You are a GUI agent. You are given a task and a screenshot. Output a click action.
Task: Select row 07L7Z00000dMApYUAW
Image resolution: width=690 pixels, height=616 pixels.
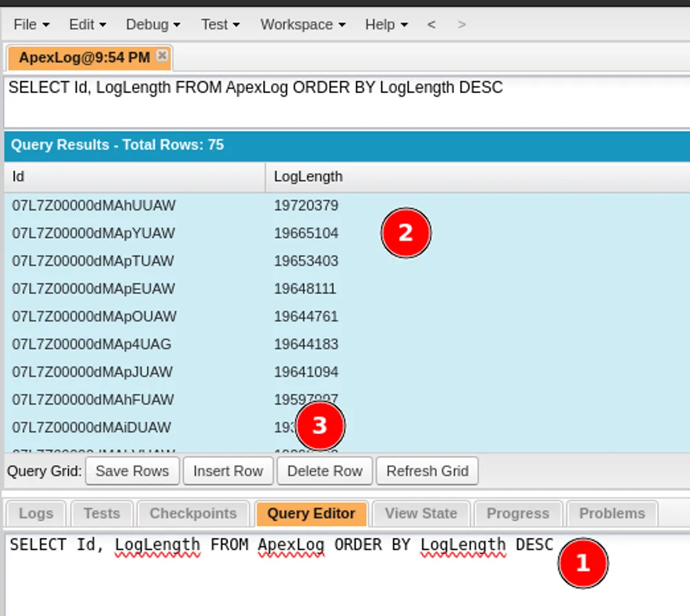point(347,233)
